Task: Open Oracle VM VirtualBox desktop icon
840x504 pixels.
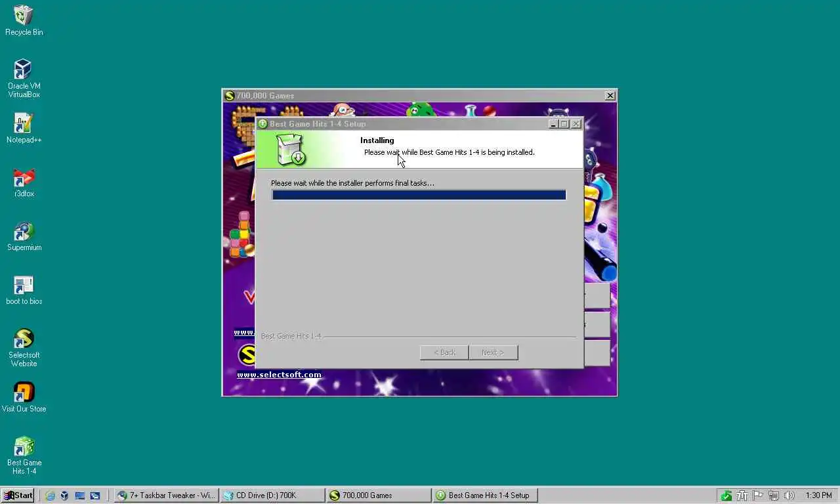Action: tap(24, 79)
